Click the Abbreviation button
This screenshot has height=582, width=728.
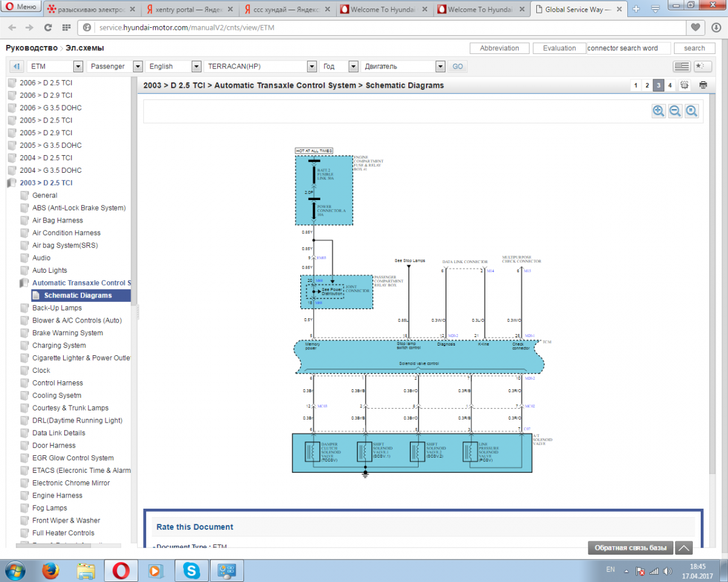[499, 48]
